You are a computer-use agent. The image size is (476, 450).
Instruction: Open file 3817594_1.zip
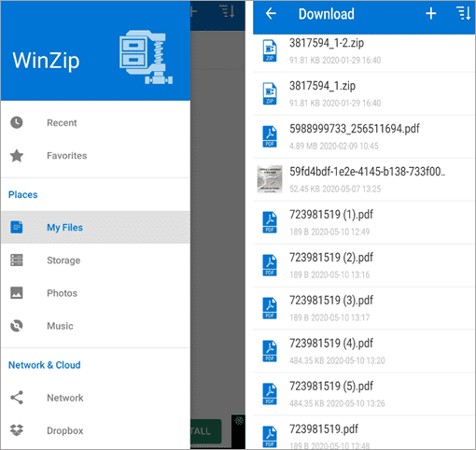(x=364, y=93)
